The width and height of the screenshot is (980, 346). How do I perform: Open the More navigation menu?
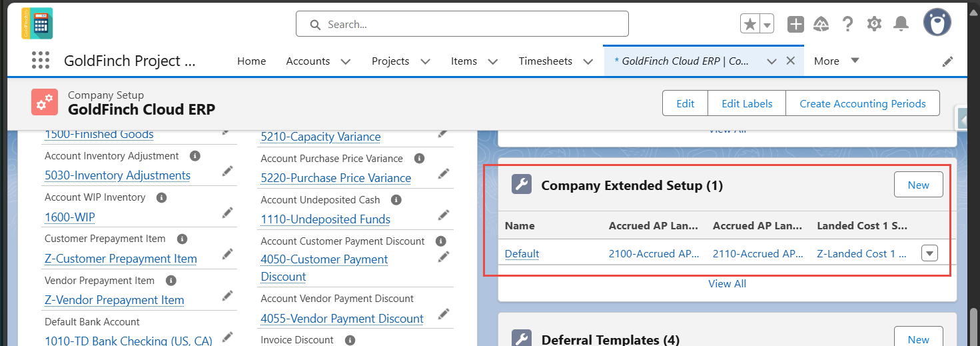click(x=836, y=61)
